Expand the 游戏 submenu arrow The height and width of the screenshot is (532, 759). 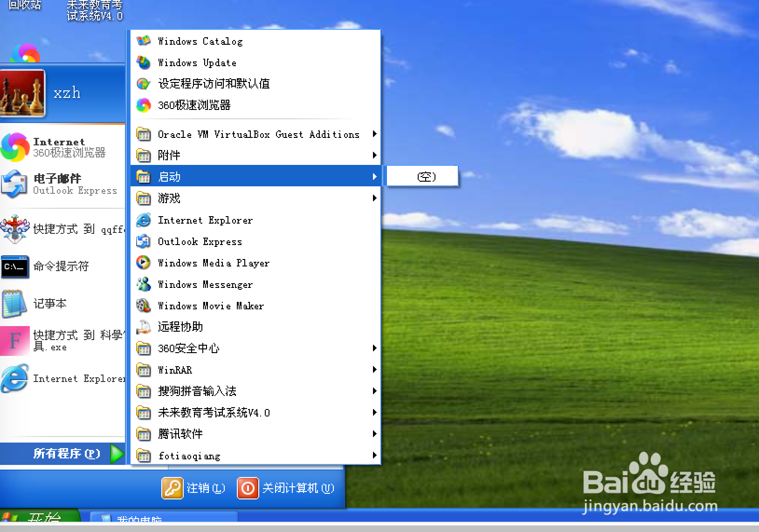tap(374, 198)
